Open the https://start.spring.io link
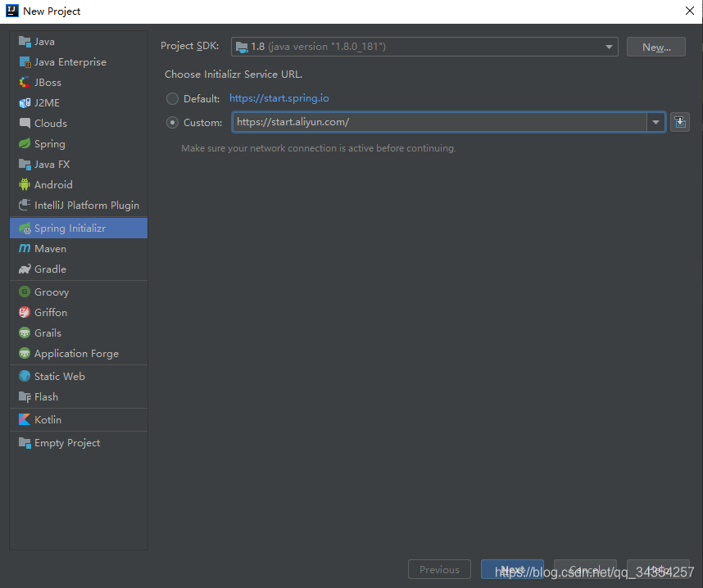 [279, 98]
